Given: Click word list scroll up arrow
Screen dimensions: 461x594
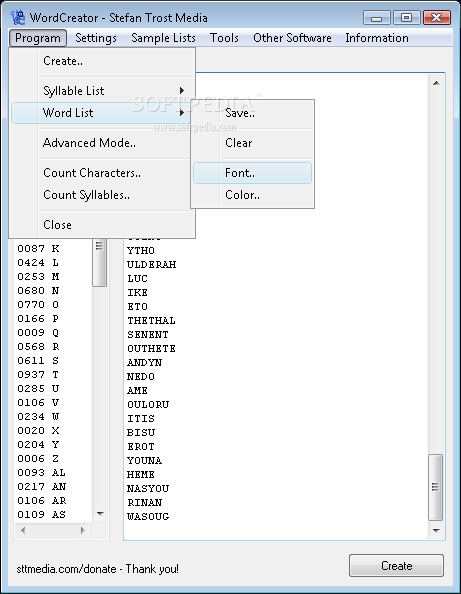Looking at the screenshot, I should [436, 83].
